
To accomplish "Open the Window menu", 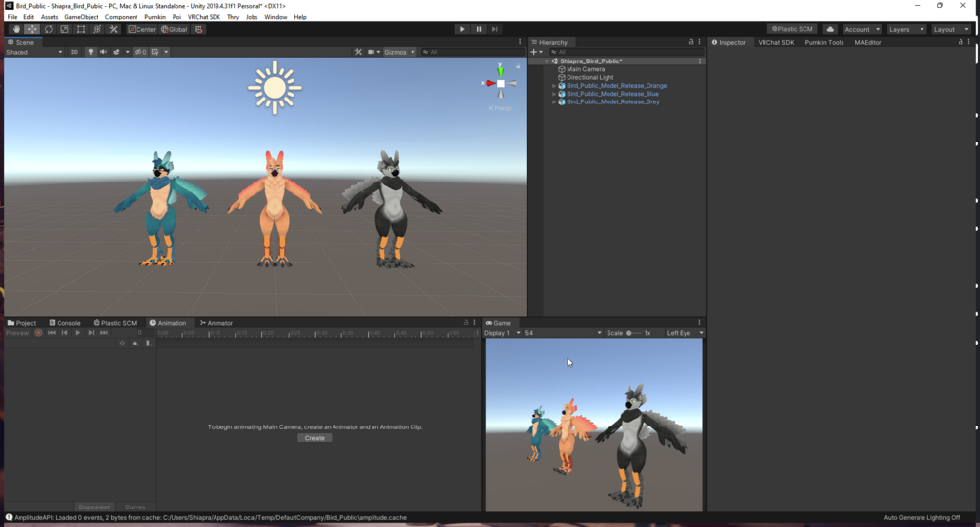I will point(276,17).
